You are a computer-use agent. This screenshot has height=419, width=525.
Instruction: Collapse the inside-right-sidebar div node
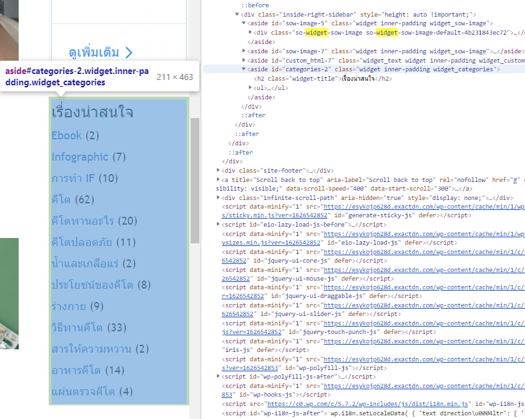pos(237,14)
